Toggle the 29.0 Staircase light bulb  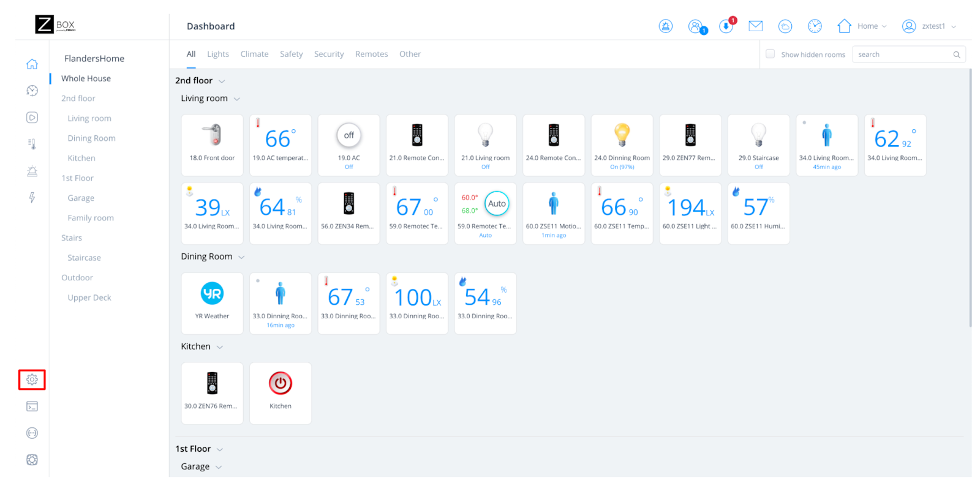tap(758, 135)
